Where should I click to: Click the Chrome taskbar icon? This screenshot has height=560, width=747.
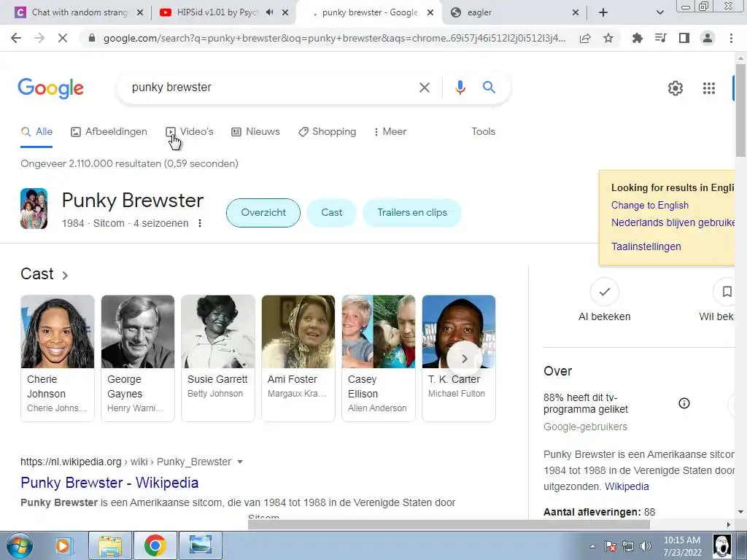point(155,545)
